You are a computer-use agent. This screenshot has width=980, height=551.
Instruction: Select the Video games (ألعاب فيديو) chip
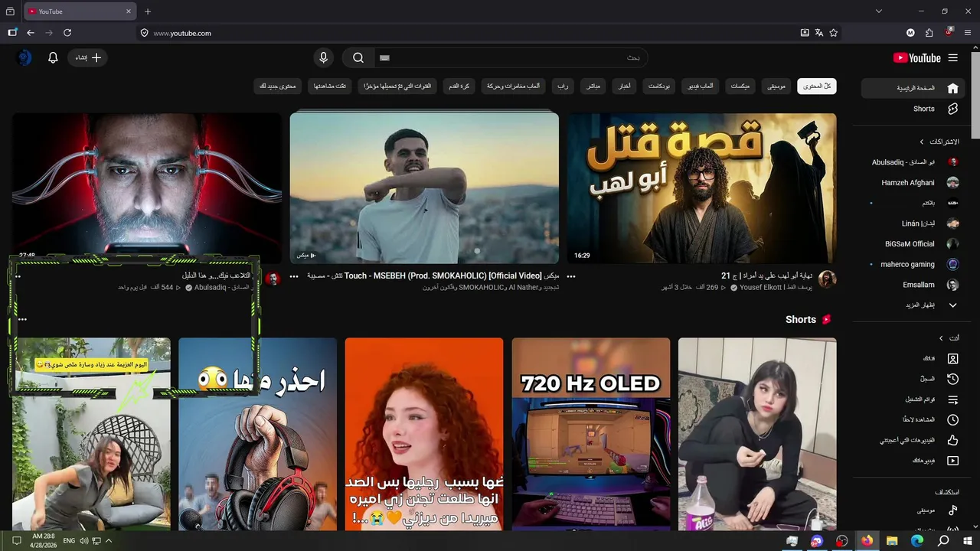699,86
